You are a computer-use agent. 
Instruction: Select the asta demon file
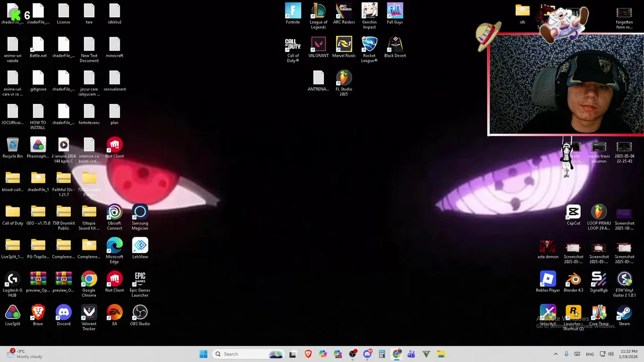pyautogui.click(x=548, y=248)
